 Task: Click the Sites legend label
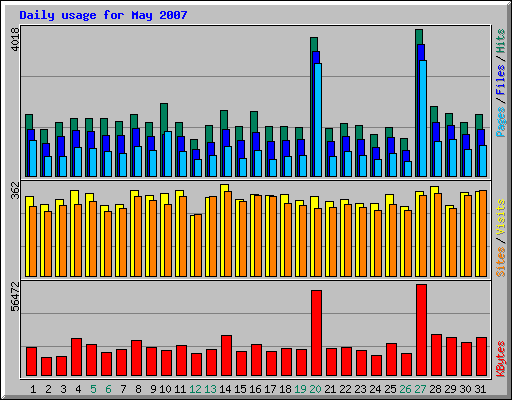point(501,262)
